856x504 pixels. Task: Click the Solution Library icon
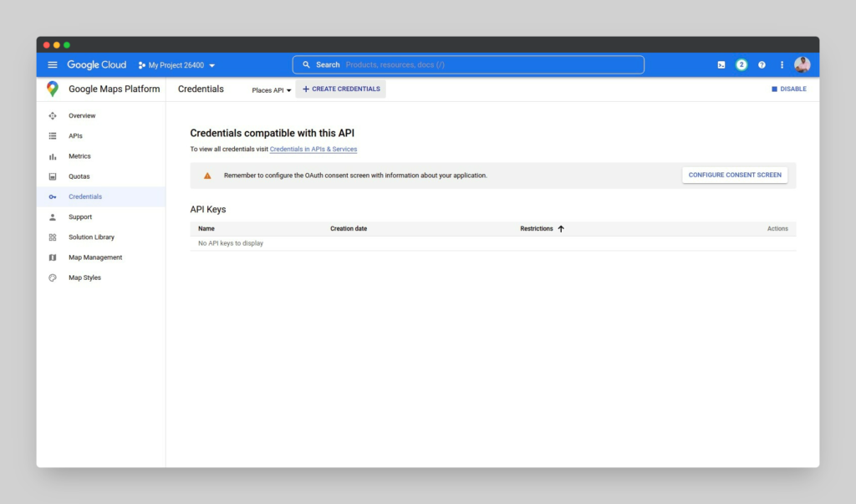point(53,237)
